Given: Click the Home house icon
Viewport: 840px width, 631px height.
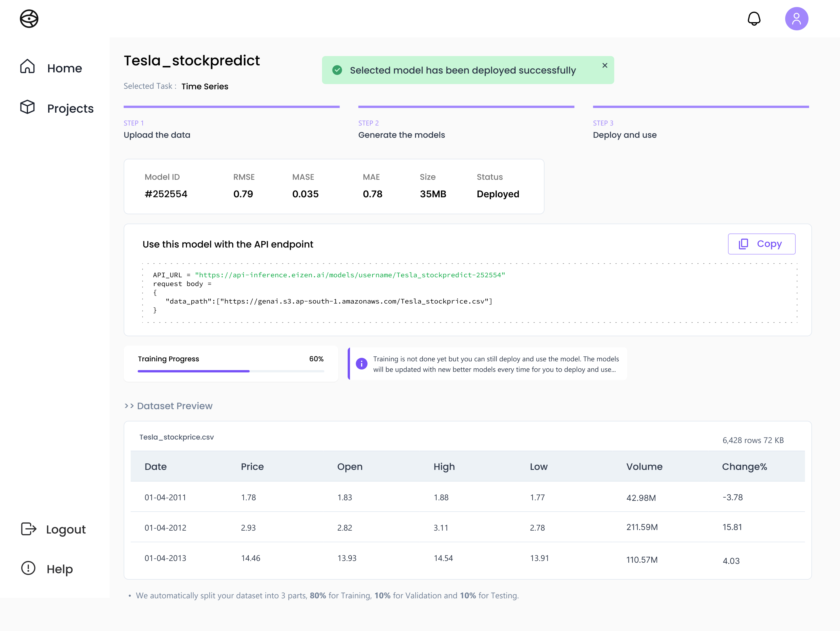Looking at the screenshot, I should click(27, 67).
